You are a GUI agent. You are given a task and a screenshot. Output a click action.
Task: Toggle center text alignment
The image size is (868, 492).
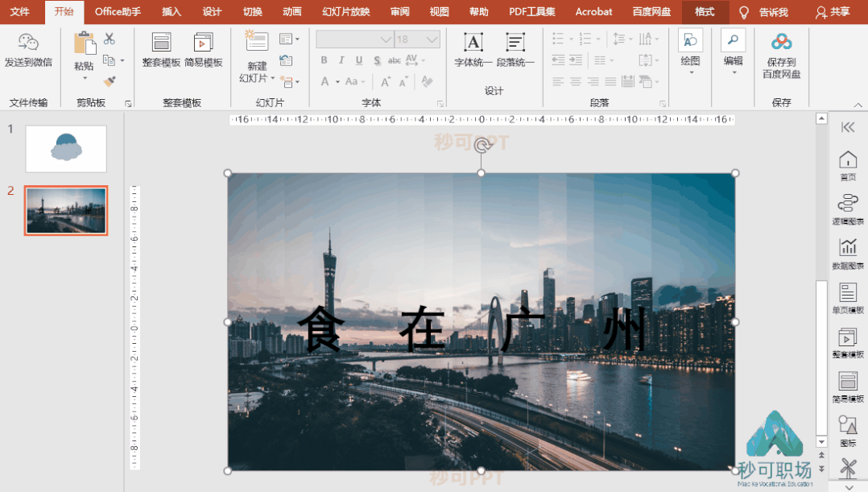tap(576, 82)
